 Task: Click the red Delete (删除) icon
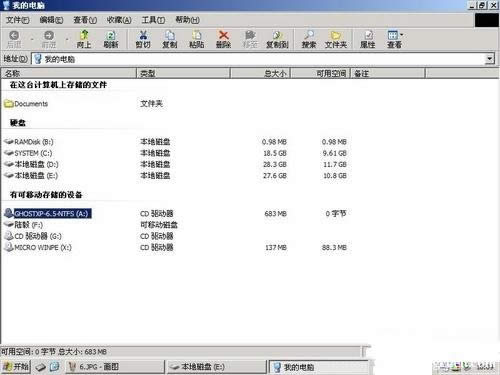pyautogui.click(x=223, y=39)
